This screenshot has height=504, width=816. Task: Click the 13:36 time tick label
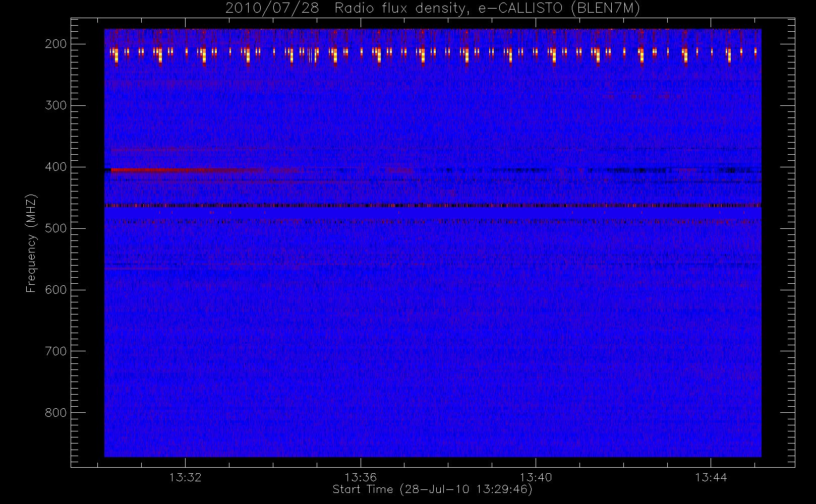(x=361, y=477)
